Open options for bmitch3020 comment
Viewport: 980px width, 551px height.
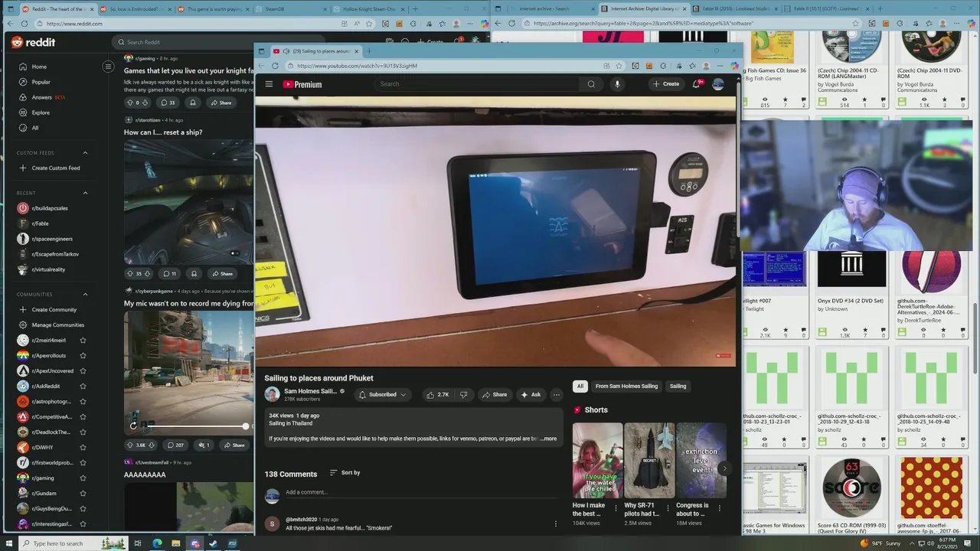click(x=556, y=524)
